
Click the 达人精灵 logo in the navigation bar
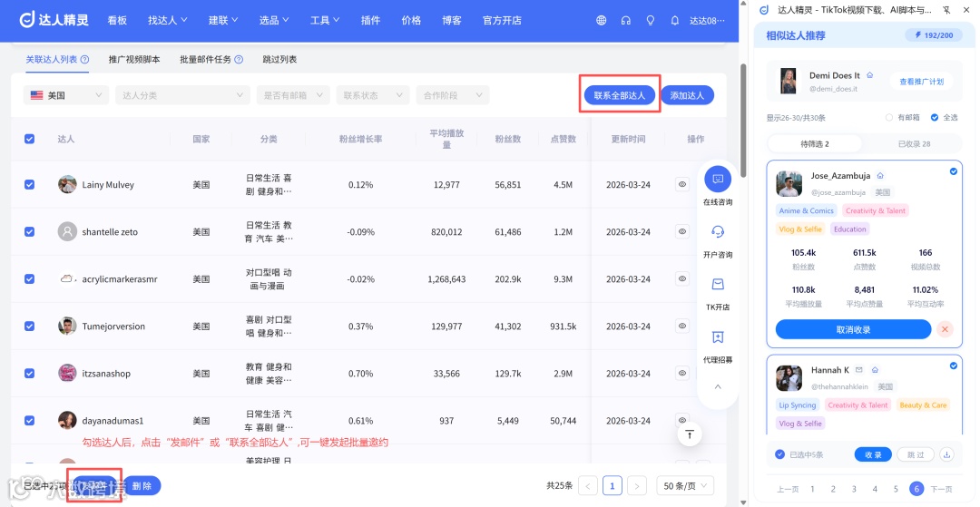pyautogui.click(x=54, y=20)
